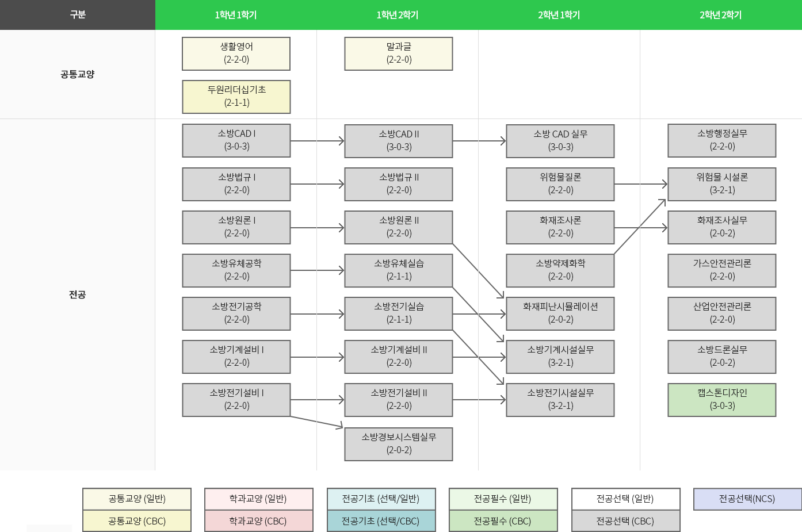This screenshot has height=532, width=802.
Task: Choose the 소방약제화학 course box
Action: tap(560, 270)
